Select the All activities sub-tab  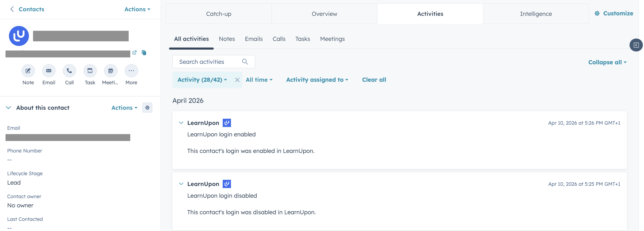click(191, 39)
